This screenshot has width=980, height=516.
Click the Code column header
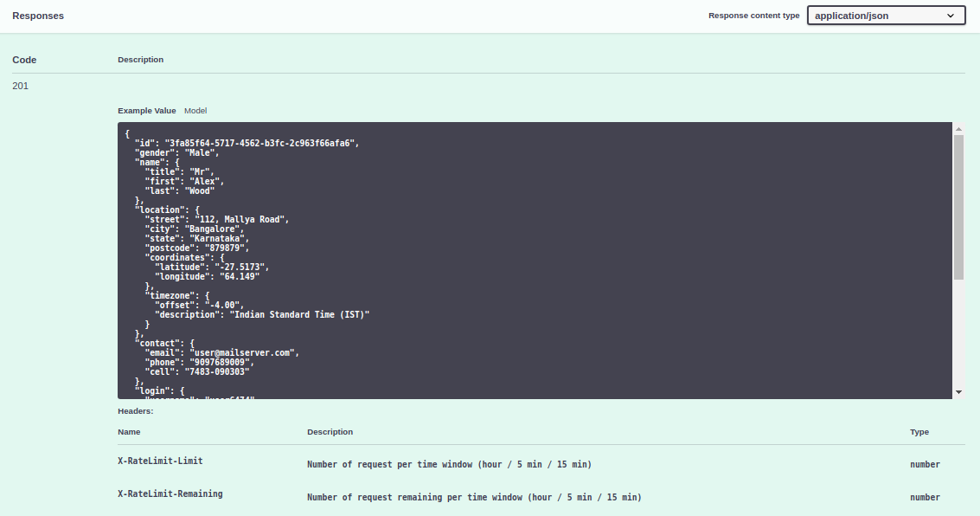[24, 60]
